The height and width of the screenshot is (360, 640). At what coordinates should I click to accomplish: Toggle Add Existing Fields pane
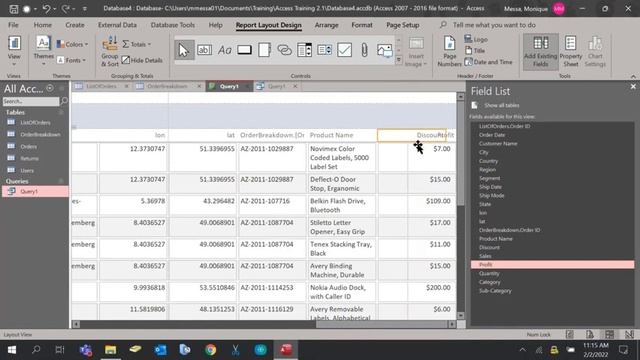540,52
